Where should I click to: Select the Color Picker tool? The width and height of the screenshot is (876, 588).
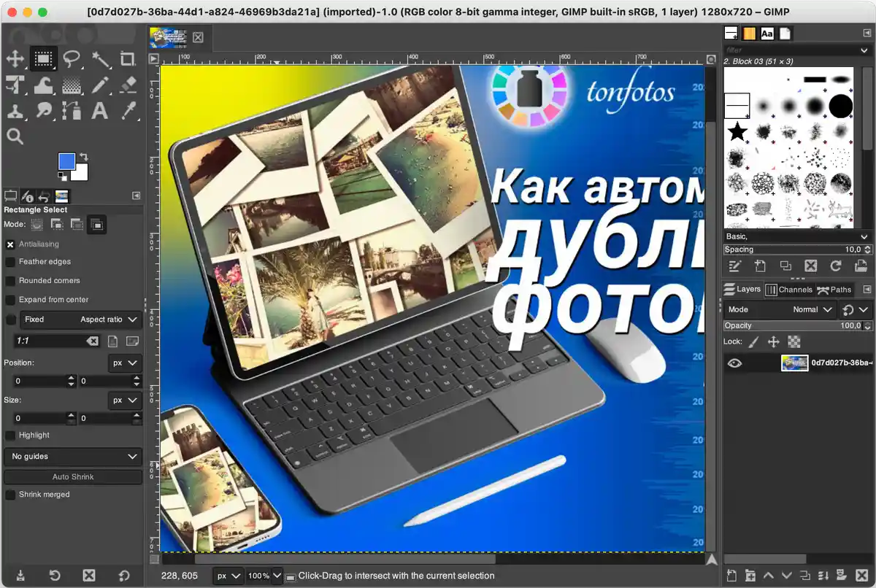127,111
